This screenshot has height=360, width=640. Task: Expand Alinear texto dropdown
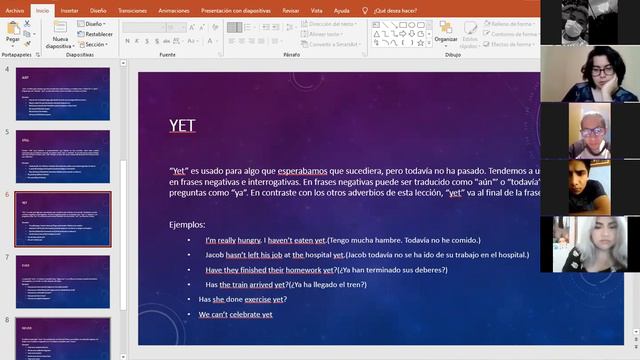[x=322, y=34]
